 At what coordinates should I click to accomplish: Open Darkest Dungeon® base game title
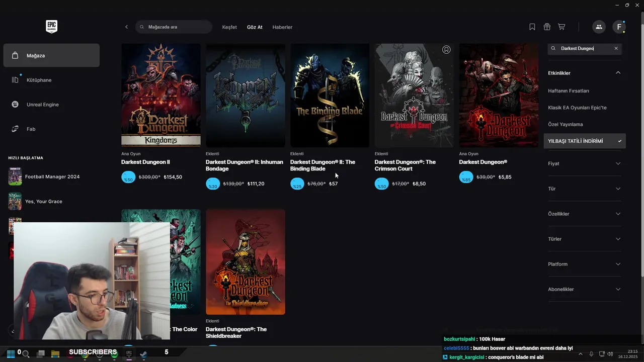point(483,162)
